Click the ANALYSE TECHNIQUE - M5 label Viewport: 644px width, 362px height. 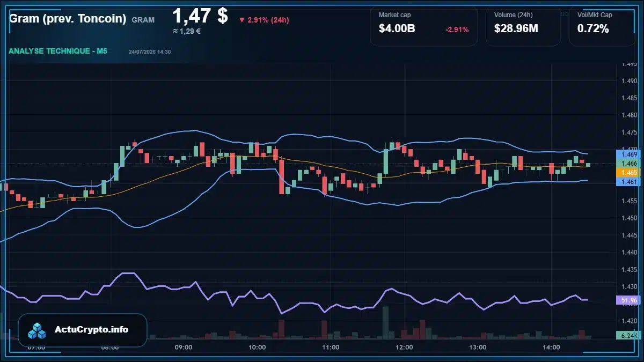pos(58,51)
